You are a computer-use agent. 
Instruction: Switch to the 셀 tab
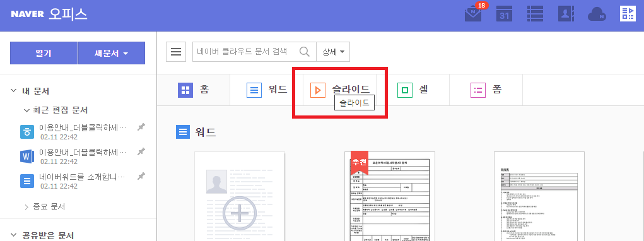coord(413,90)
